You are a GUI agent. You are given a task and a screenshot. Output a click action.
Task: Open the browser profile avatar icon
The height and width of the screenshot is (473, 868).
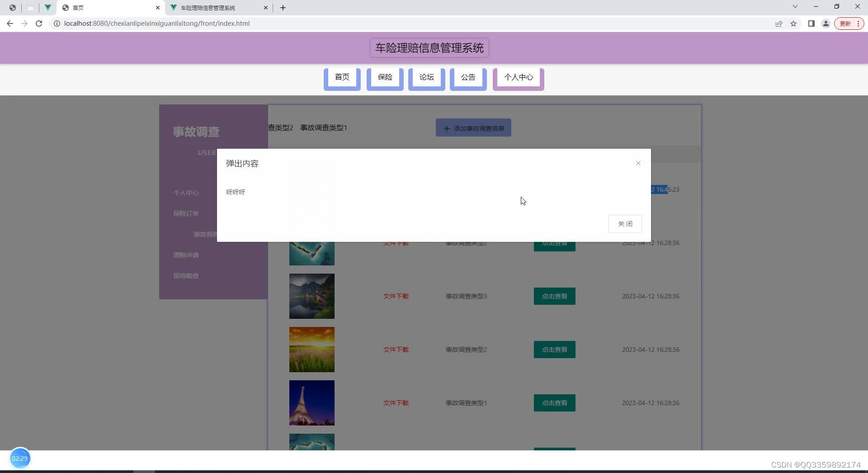(826, 24)
